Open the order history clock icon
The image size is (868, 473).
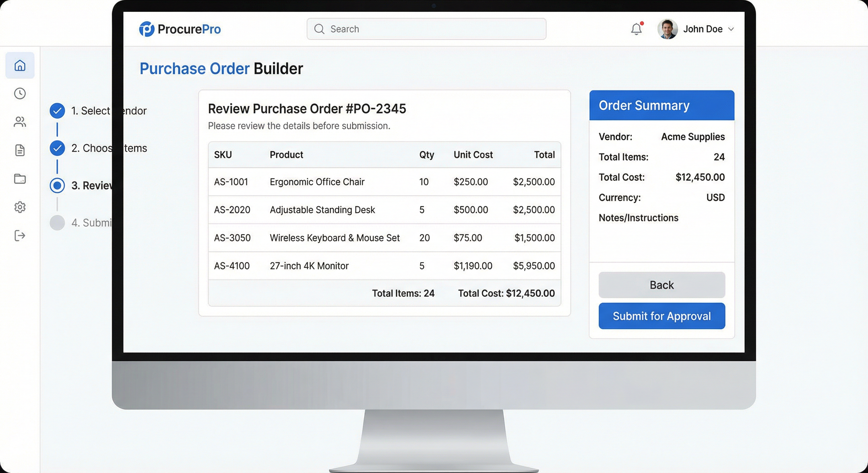click(20, 94)
